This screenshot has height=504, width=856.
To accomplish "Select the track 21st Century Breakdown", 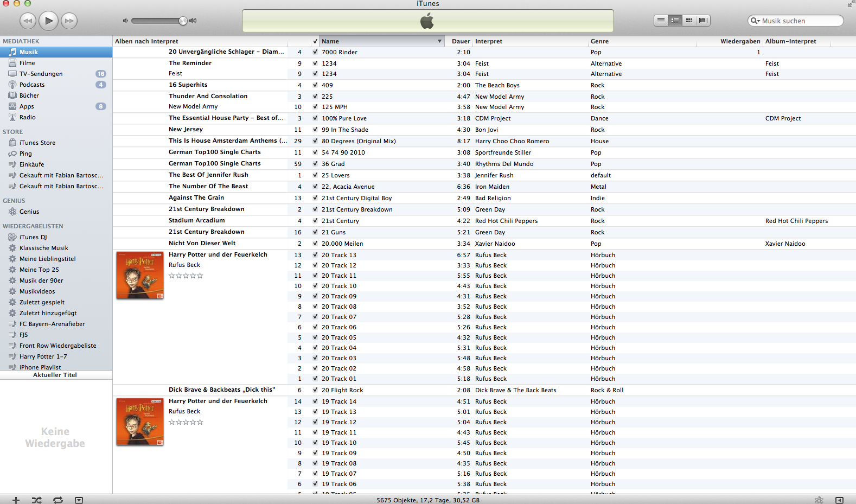I will tap(357, 209).
